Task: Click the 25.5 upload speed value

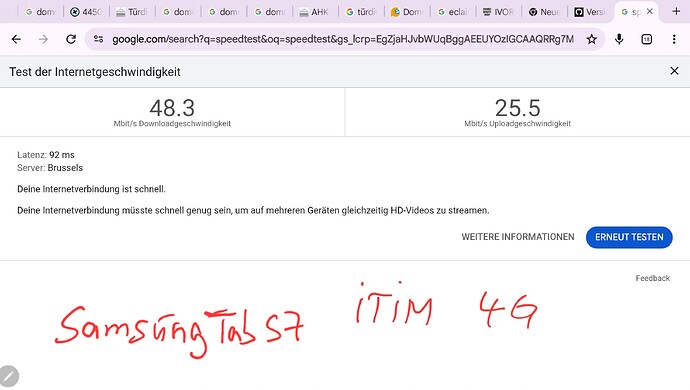Action: coord(518,108)
